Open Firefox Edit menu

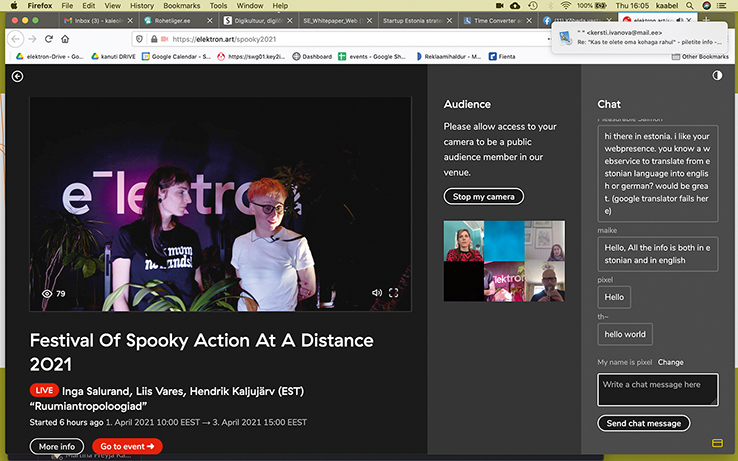click(x=88, y=6)
